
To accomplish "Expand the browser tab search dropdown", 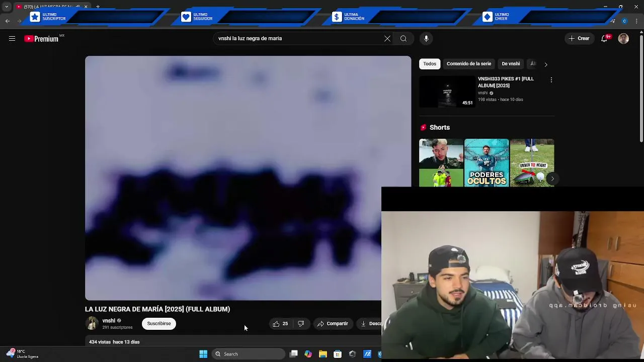I will point(7,7).
